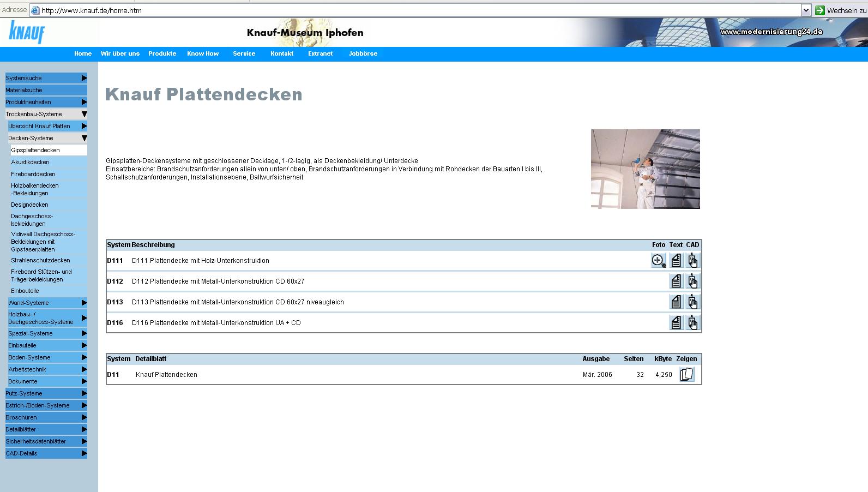868x492 pixels.
Task: Click the D111 Plattendecke mit Holz-Unterkonstruktion text
Action: [x=201, y=261]
